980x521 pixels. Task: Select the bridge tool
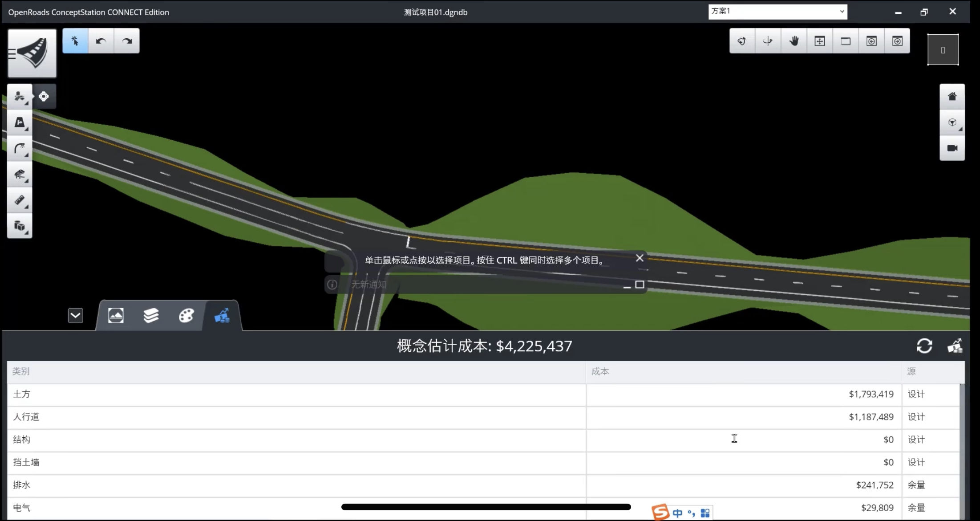[20, 174]
